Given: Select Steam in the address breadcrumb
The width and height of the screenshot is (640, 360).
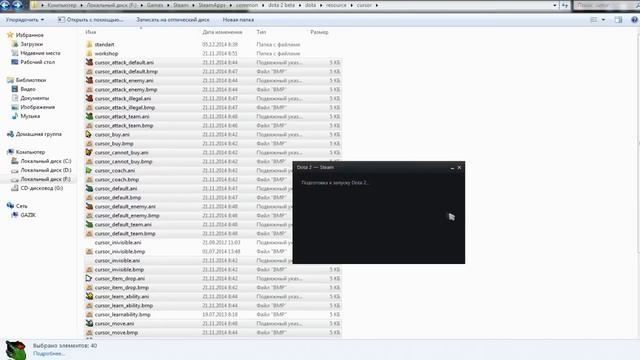Looking at the screenshot, I should (x=181, y=5).
